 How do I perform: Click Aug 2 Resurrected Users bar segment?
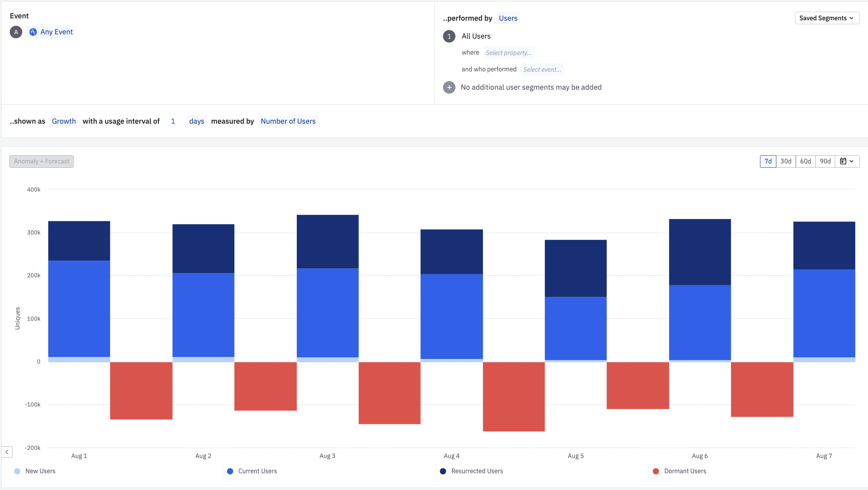tap(203, 249)
